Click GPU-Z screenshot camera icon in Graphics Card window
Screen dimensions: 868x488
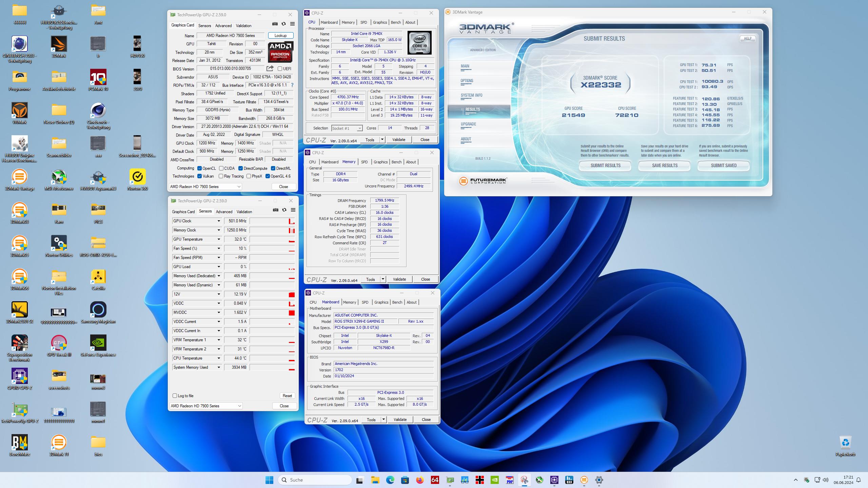coord(275,24)
